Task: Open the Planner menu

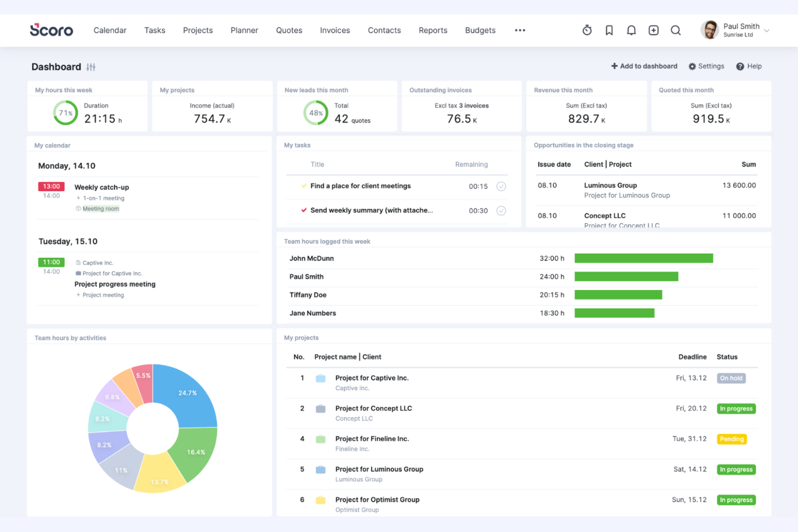Action: point(244,30)
